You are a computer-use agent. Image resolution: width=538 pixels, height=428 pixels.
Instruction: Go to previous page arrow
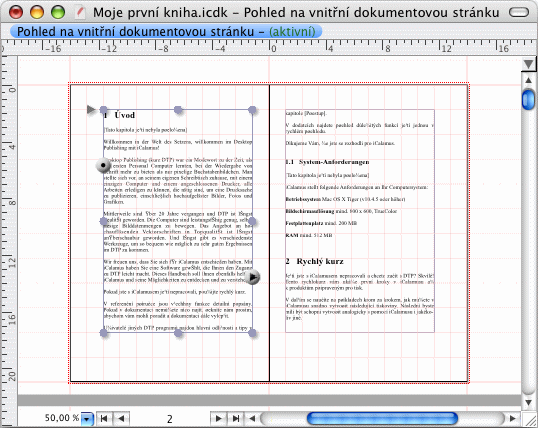pyautogui.click(x=121, y=418)
